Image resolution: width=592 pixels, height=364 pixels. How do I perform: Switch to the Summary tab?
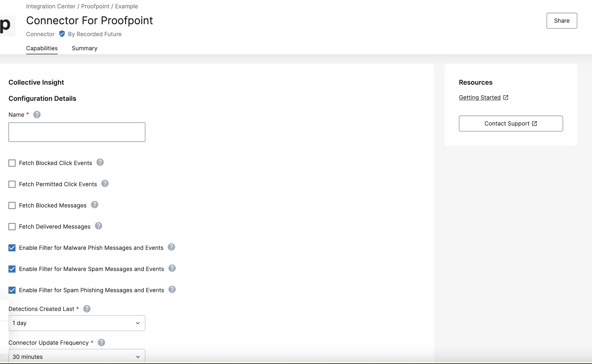[85, 48]
